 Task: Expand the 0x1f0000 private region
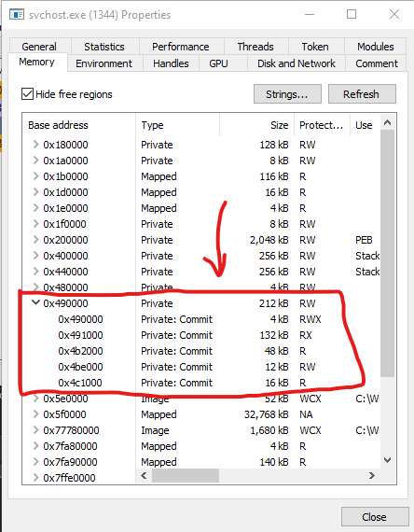pos(35,224)
